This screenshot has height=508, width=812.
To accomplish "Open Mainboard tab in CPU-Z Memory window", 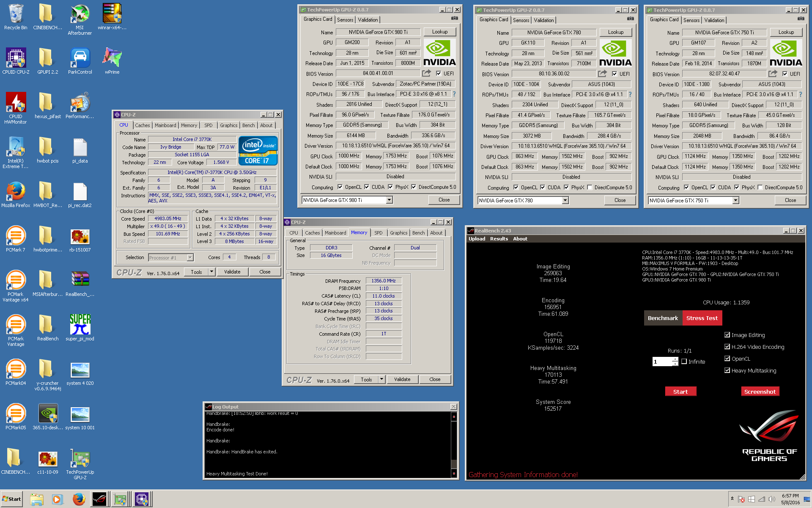I will (335, 233).
